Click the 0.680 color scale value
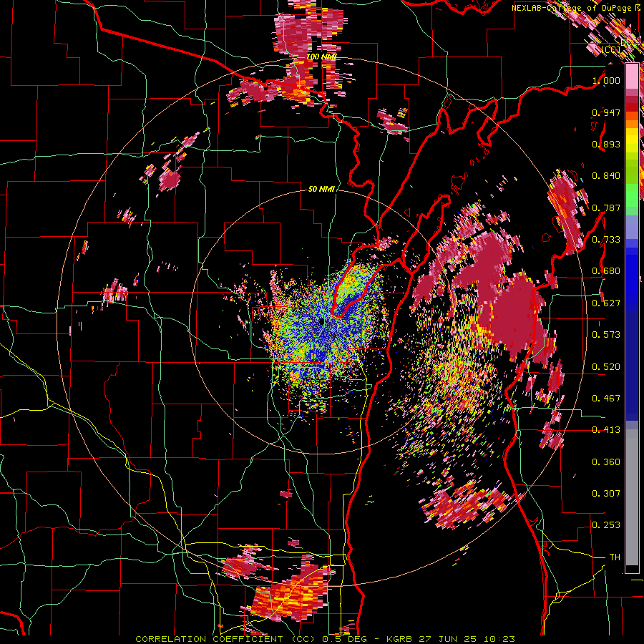Screen dimensions: 644x644 pos(606,271)
